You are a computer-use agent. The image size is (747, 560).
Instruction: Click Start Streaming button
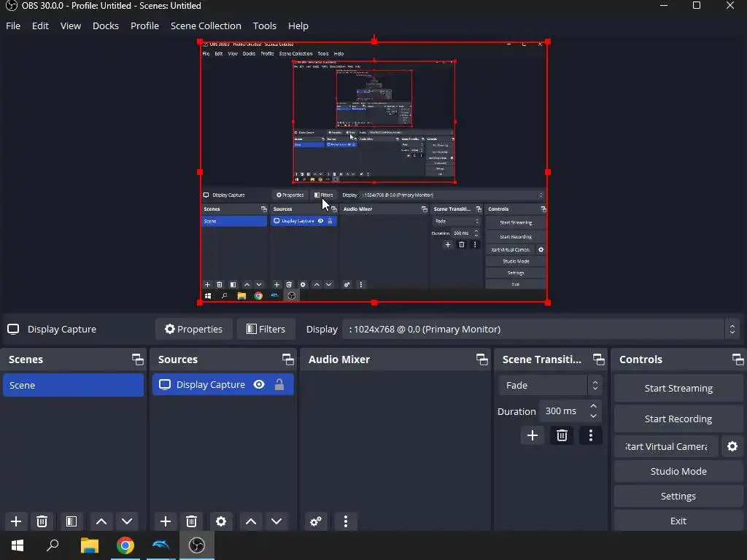click(678, 388)
